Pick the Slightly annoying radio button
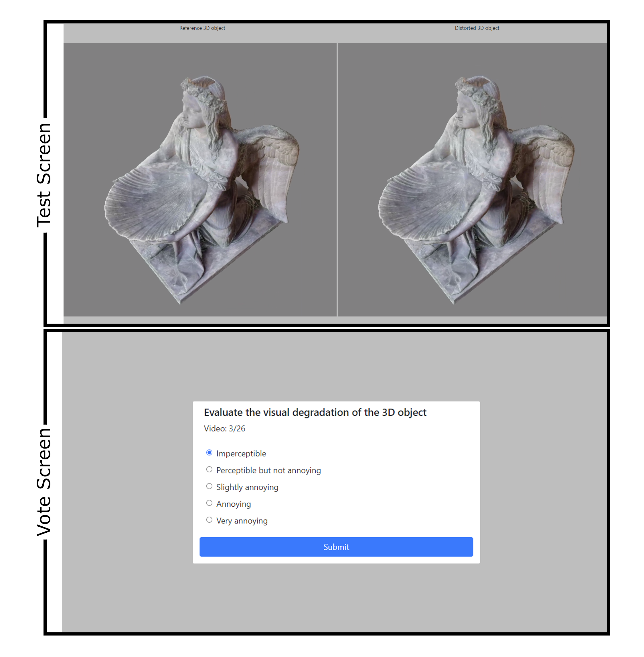The image size is (644, 657). click(x=209, y=486)
